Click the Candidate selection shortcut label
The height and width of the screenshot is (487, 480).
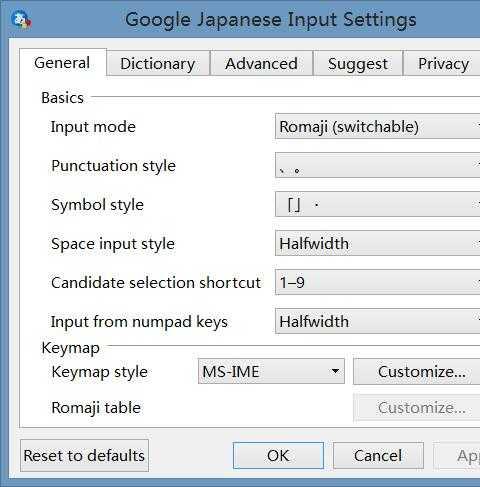pyautogui.click(x=156, y=283)
